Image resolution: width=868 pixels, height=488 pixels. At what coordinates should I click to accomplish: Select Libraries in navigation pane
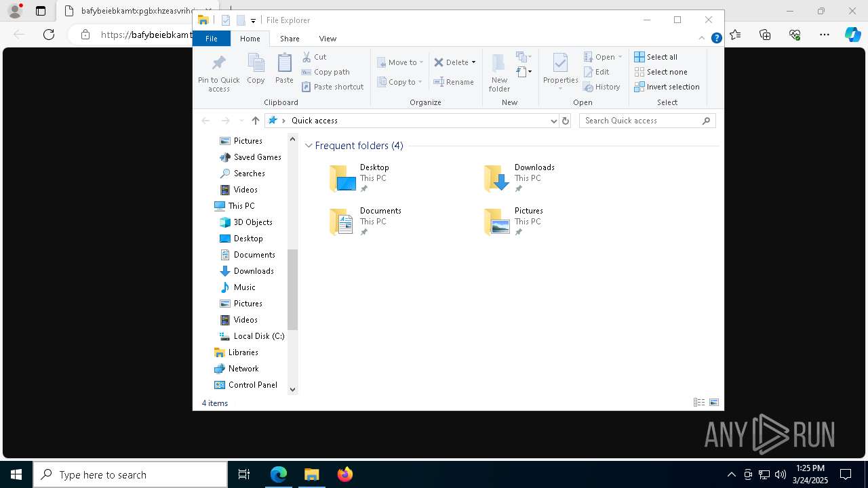(x=236, y=352)
